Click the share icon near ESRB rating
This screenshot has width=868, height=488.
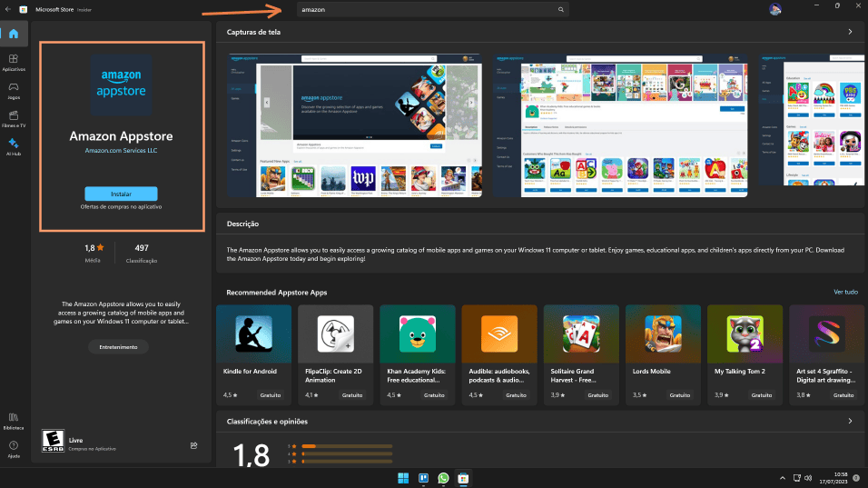tap(193, 445)
